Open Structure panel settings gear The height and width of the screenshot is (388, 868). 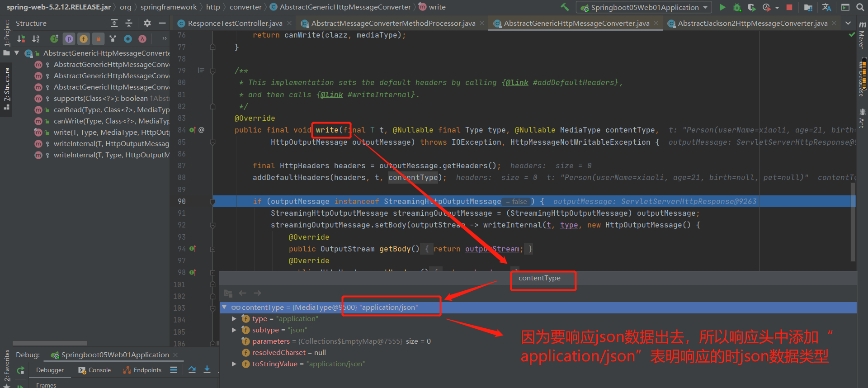[x=147, y=23]
